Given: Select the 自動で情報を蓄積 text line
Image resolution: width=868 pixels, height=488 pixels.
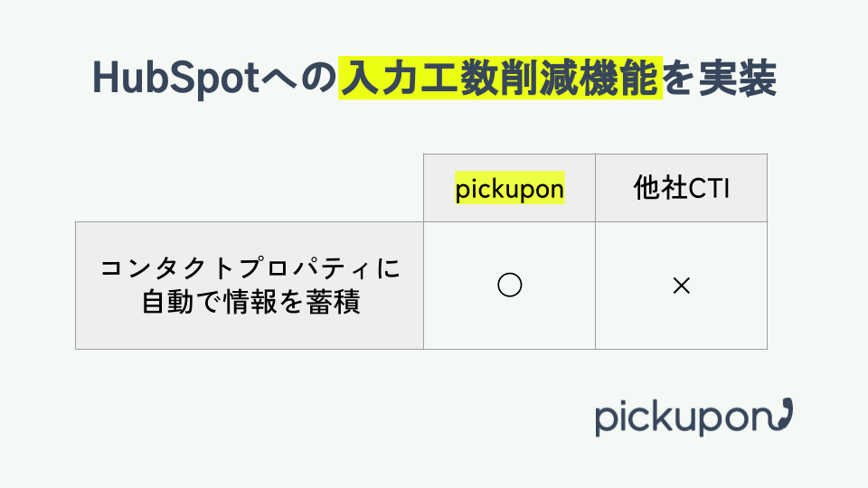Looking at the screenshot, I should tap(250, 302).
